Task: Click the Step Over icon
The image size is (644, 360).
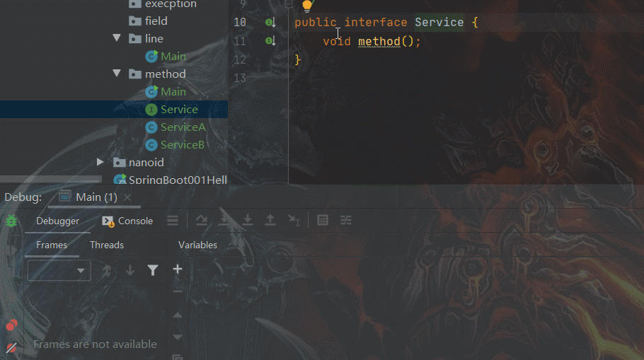Action: point(201,221)
